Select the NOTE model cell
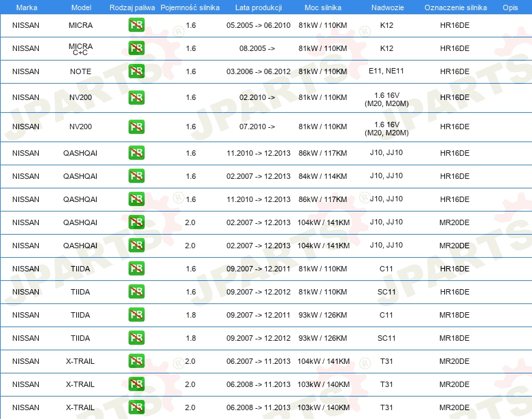This screenshot has height=419, width=532. coord(80,71)
